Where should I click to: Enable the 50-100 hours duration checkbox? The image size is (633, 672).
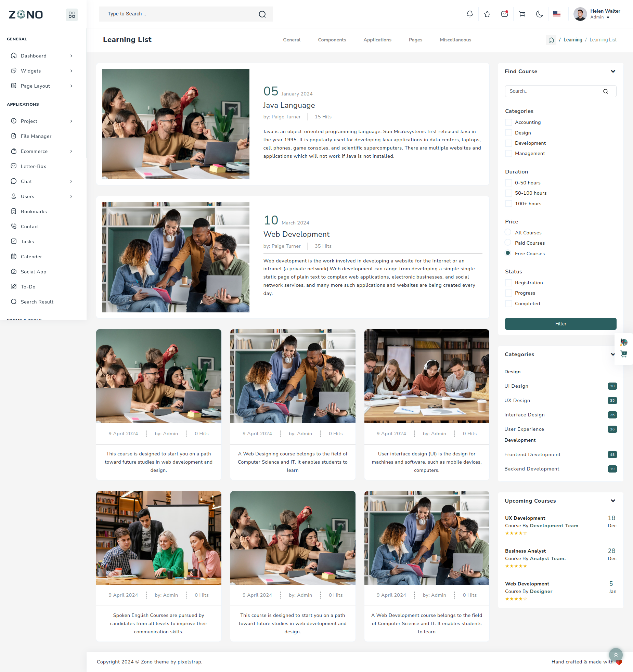(x=508, y=193)
